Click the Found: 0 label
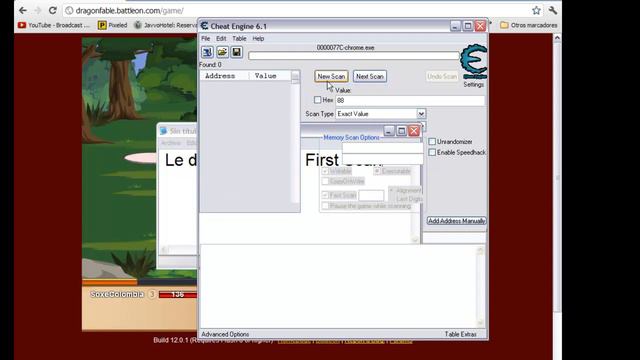Screen dimensions: 640x360 point(210,65)
